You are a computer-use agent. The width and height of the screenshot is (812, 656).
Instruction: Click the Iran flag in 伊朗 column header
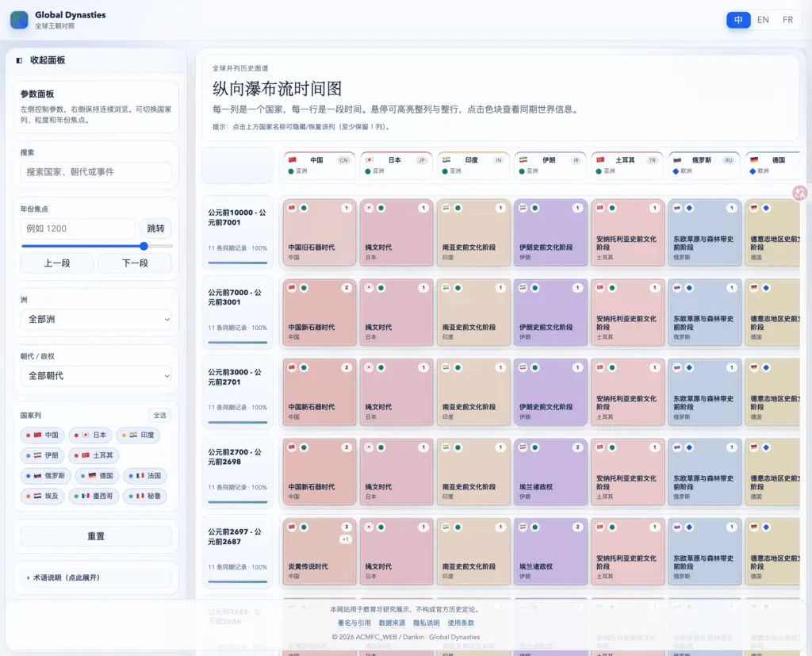[523, 159]
